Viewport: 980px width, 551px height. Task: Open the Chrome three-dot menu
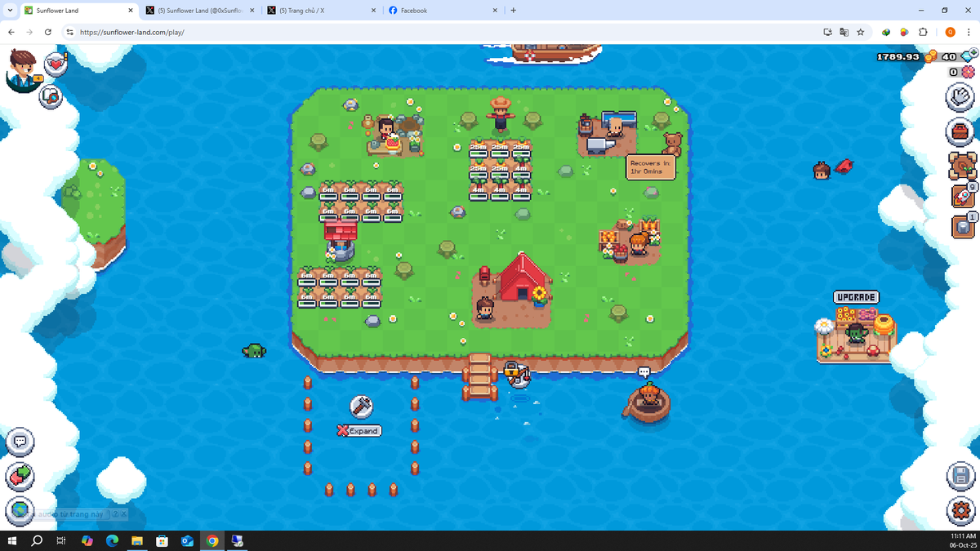[969, 32]
